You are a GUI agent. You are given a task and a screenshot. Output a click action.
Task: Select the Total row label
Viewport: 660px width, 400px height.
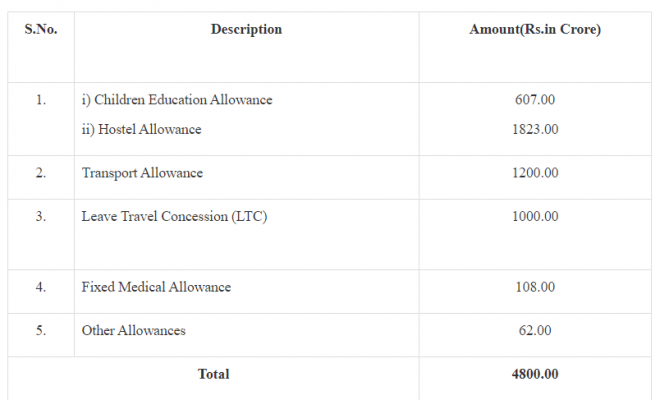click(x=213, y=374)
